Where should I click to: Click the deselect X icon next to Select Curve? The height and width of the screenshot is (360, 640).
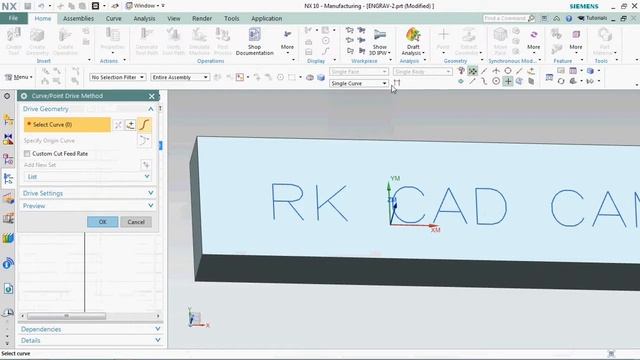[x=118, y=124]
